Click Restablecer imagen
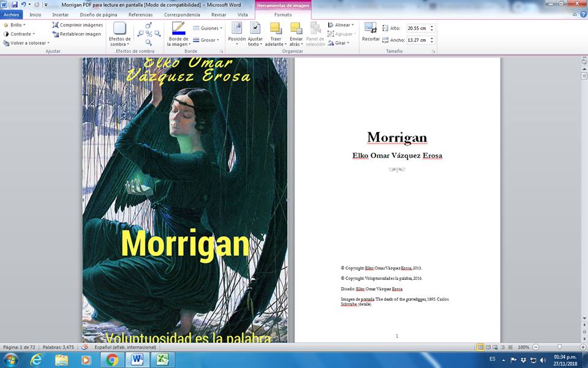Viewport: 588px width, 368px height. point(76,34)
